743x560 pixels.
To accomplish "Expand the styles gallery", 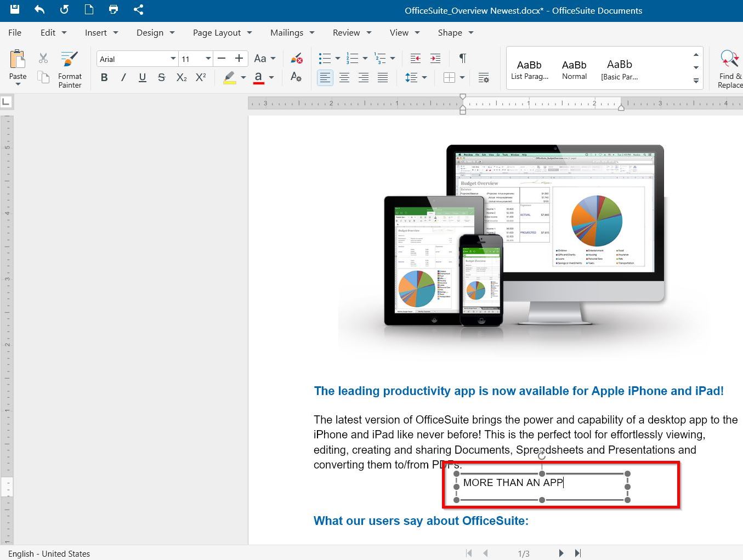I will (x=696, y=81).
